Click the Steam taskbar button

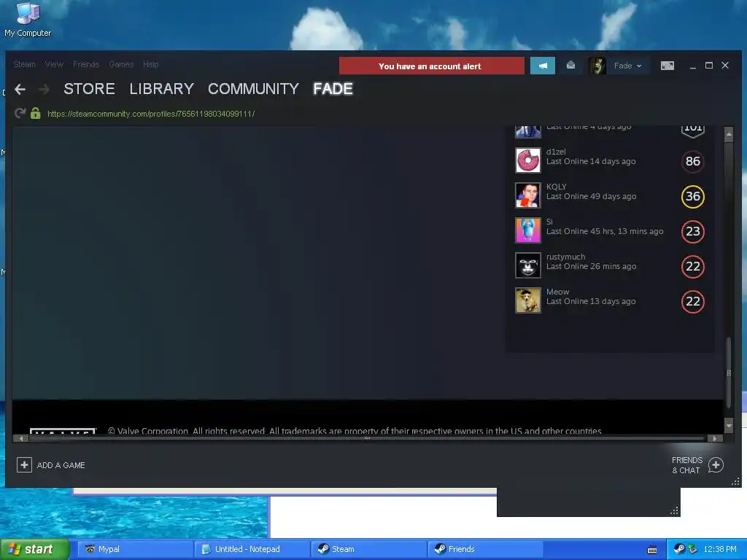point(369,549)
